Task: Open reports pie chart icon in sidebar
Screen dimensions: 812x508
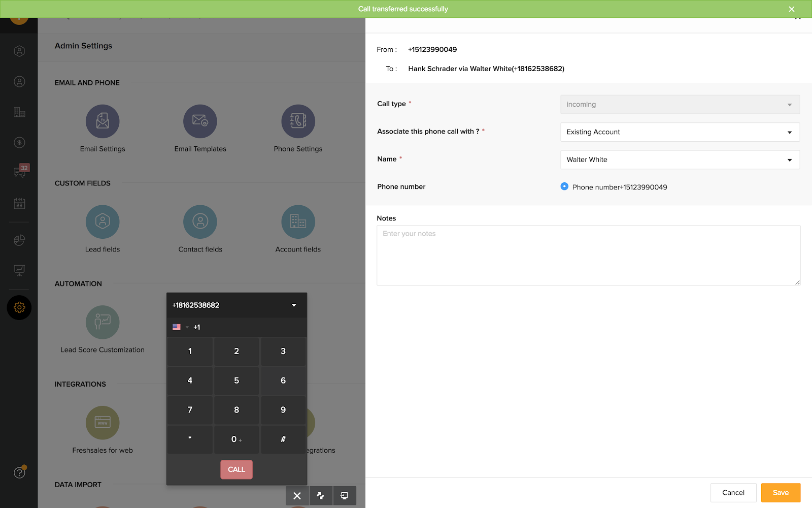Action: pos(19,240)
